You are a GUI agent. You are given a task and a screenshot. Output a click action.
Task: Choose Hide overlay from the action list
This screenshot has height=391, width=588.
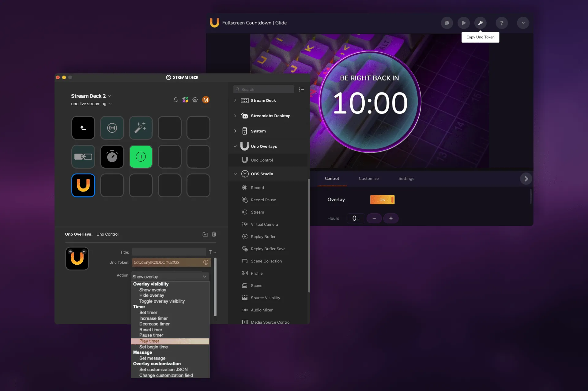pyautogui.click(x=170, y=296)
